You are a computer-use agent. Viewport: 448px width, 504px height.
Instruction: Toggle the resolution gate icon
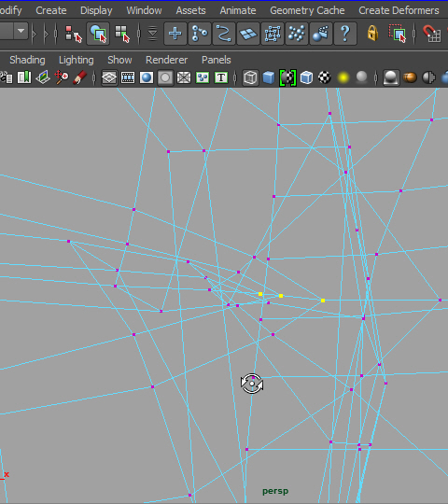147,77
